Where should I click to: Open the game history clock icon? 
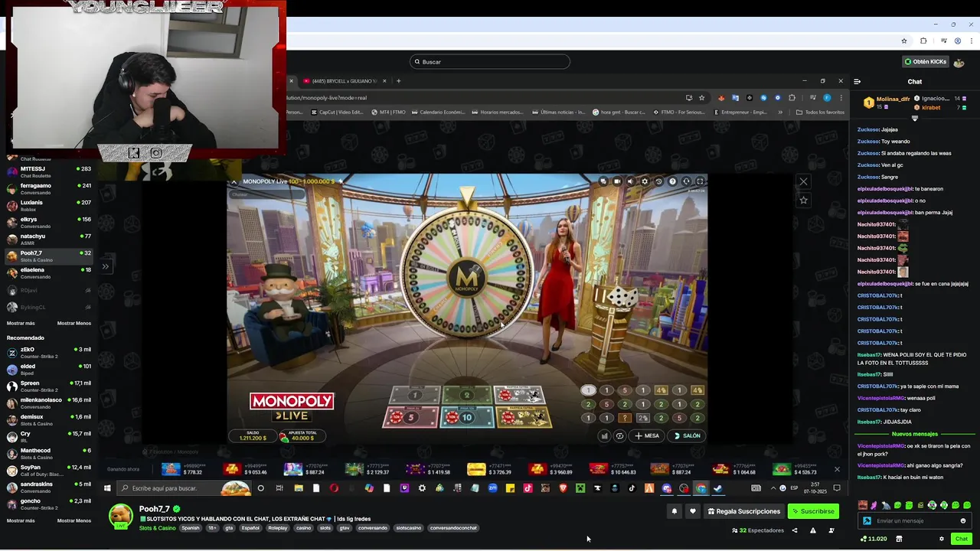(659, 181)
